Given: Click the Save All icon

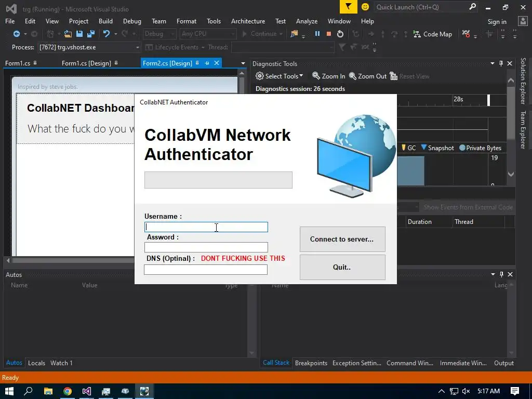Looking at the screenshot, I should (x=91, y=34).
